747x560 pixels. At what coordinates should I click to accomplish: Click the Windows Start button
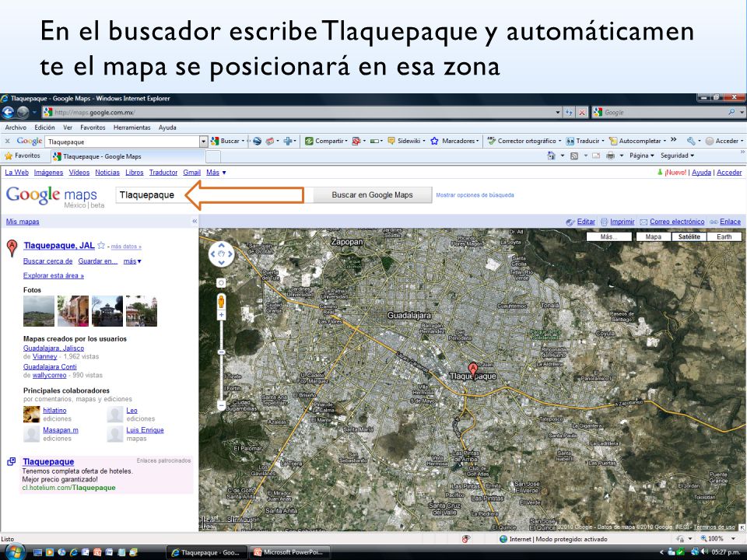[14, 552]
